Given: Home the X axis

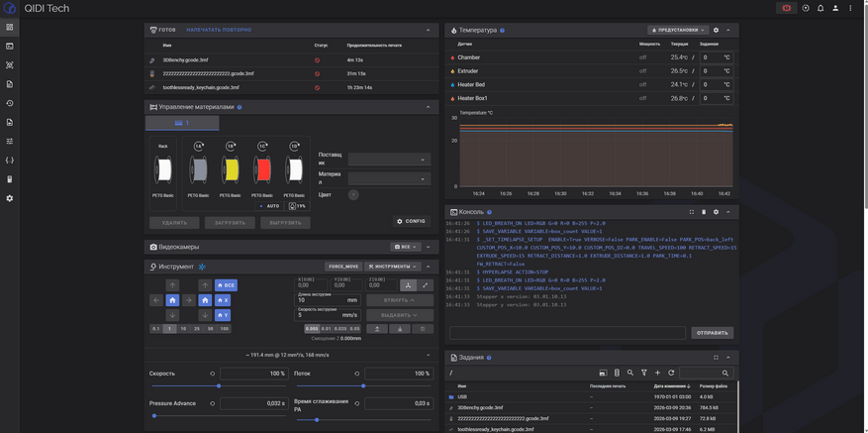Looking at the screenshot, I should 223,300.
